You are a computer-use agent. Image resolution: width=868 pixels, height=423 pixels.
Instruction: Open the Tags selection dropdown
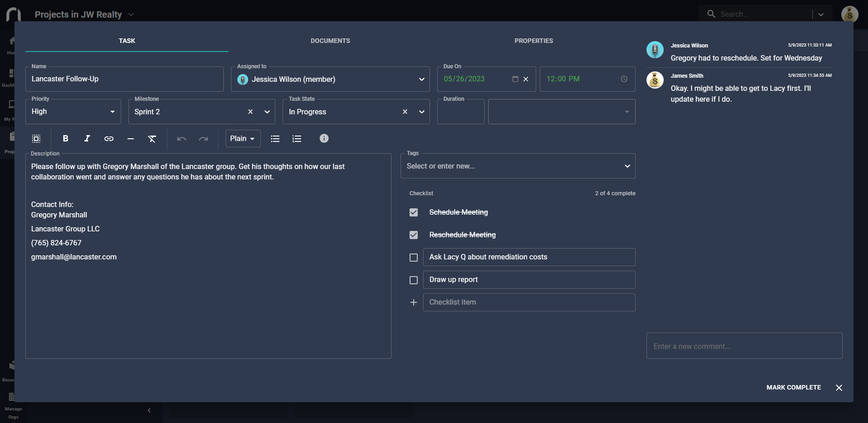pyautogui.click(x=627, y=166)
